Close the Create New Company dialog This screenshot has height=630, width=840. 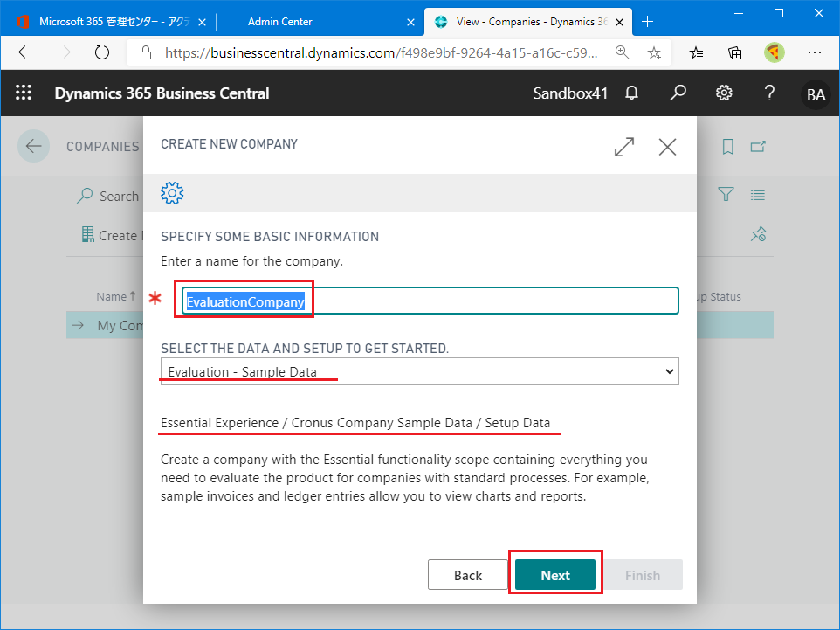tap(667, 147)
